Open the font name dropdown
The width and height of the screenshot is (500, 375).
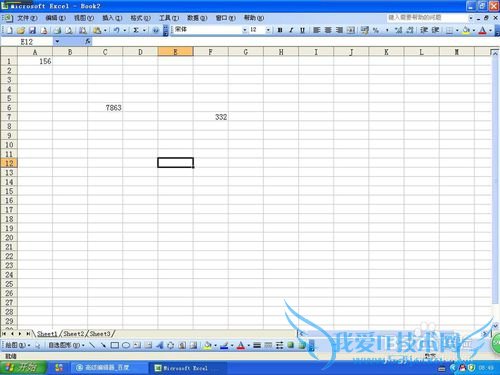[x=245, y=30]
